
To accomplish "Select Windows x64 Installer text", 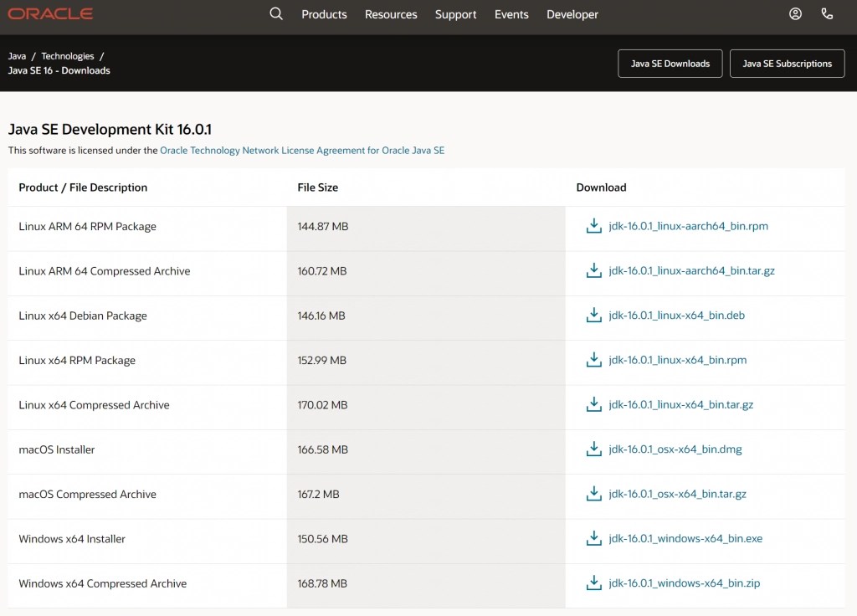I will (x=72, y=539).
